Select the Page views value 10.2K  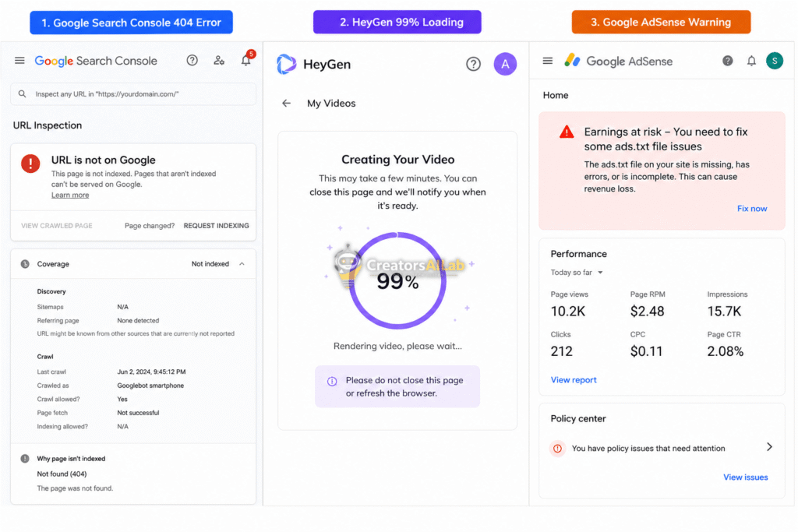pyautogui.click(x=567, y=312)
